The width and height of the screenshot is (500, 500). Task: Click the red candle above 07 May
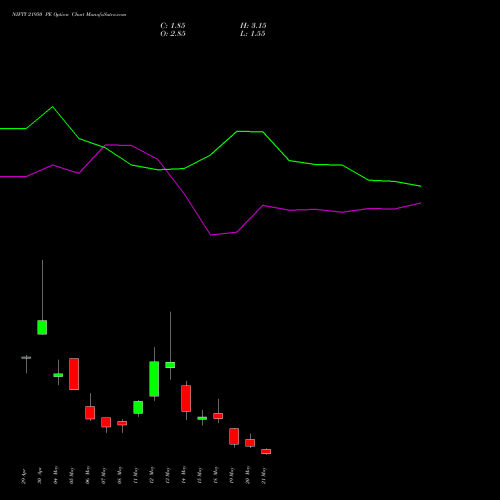106,422
